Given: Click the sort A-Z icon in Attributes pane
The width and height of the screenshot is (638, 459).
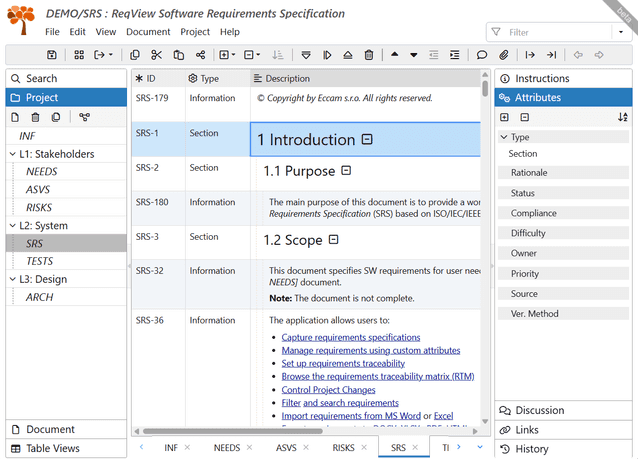Looking at the screenshot, I should [x=623, y=117].
